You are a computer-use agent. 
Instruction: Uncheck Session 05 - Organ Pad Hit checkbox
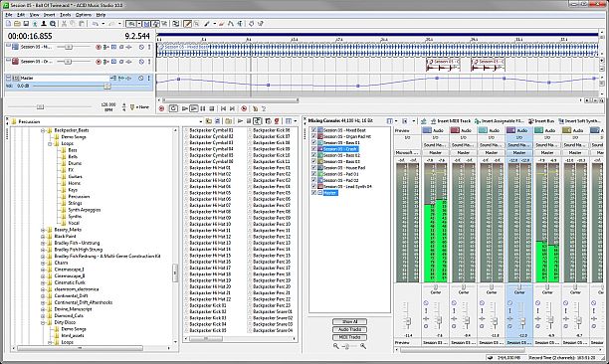tap(313, 136)
